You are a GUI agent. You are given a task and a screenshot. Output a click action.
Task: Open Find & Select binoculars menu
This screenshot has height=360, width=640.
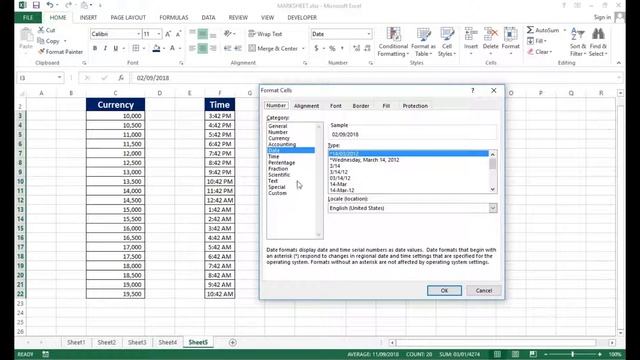click(598, 42)
